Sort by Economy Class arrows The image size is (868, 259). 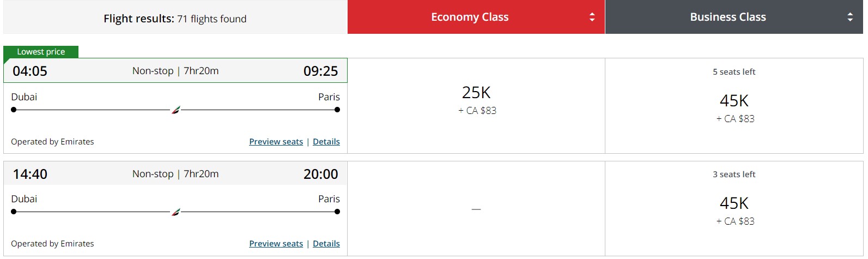coord(592,17)
